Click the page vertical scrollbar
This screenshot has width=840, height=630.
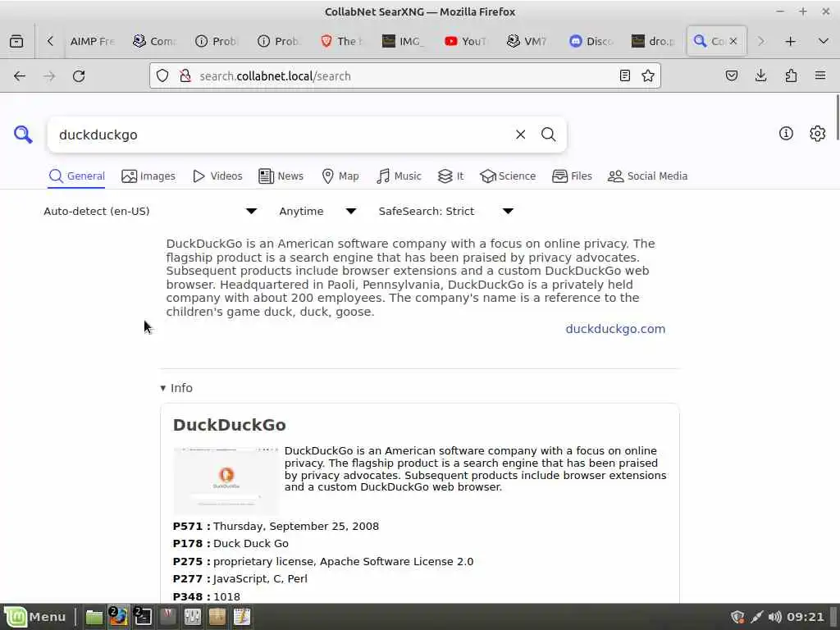click(x=837, y=116)
